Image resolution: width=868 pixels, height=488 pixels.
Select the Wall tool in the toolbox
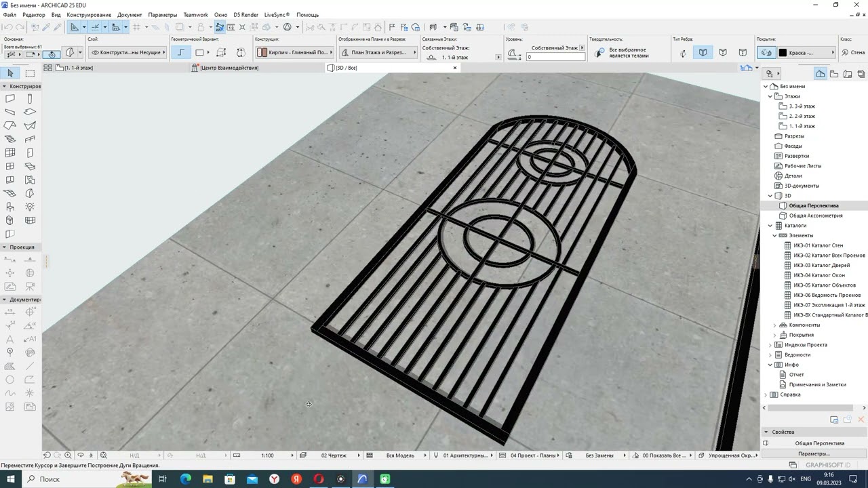(x=10, y=99)
